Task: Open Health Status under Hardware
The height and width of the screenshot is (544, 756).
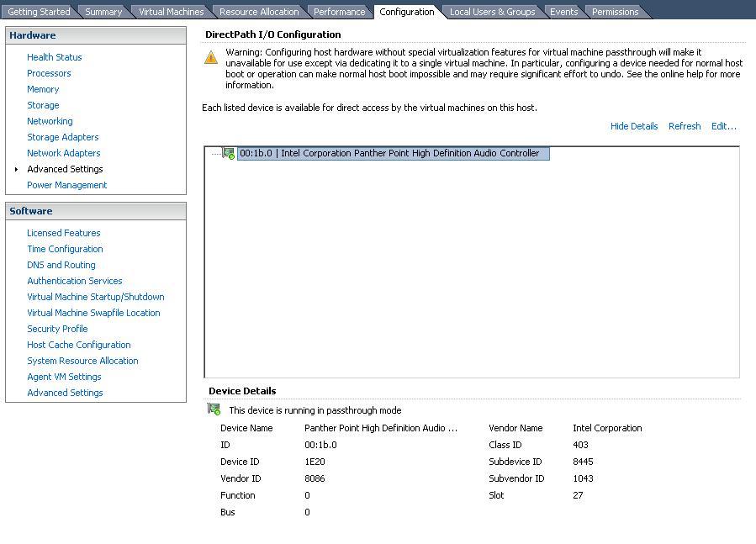Action: point(54,56)
